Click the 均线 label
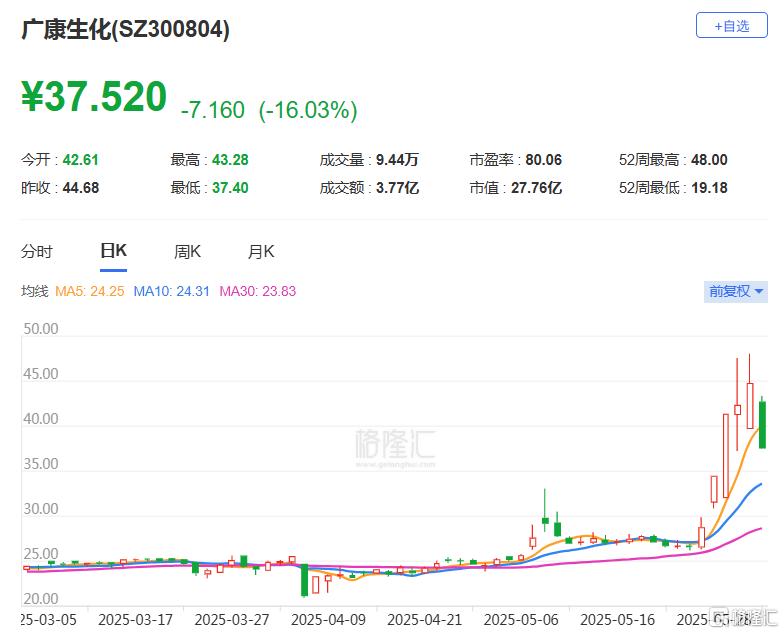784x634 pixels. point(34,291)
